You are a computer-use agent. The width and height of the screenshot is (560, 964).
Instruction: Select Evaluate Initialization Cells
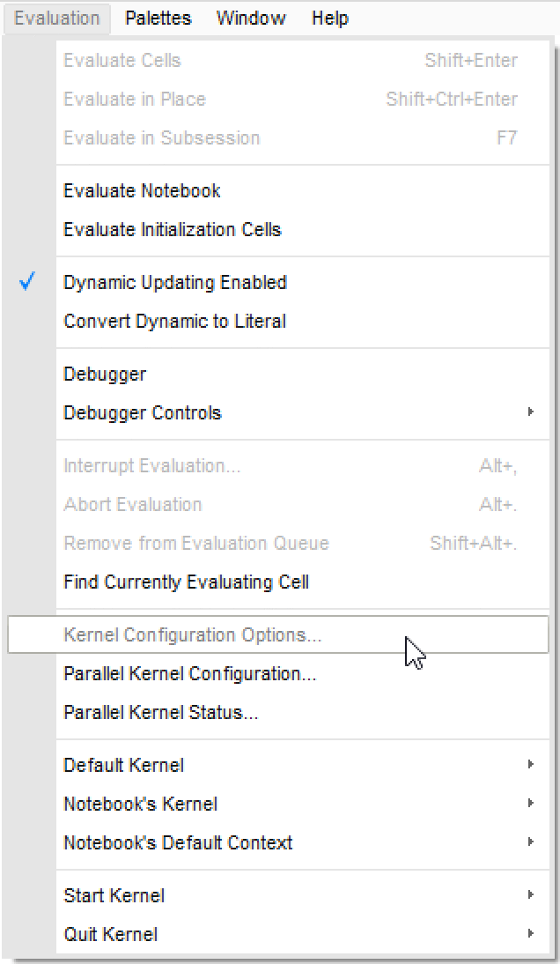[x=173, y=229]
